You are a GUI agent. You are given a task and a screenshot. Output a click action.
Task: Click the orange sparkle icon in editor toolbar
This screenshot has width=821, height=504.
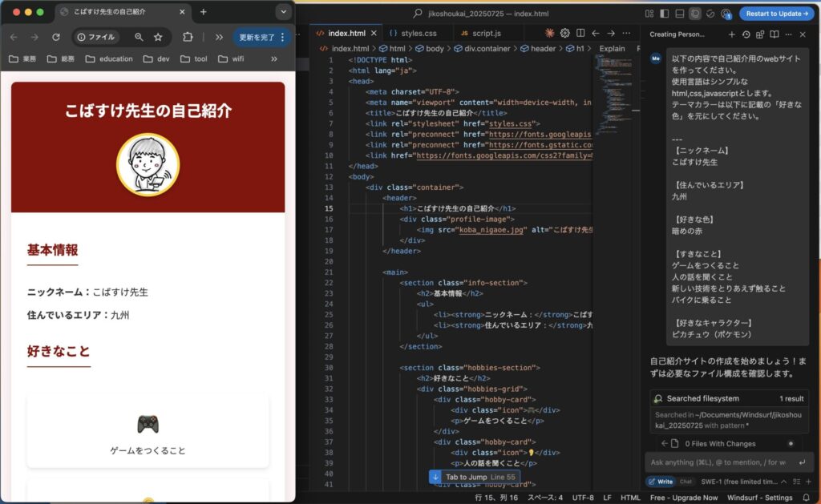549,33
